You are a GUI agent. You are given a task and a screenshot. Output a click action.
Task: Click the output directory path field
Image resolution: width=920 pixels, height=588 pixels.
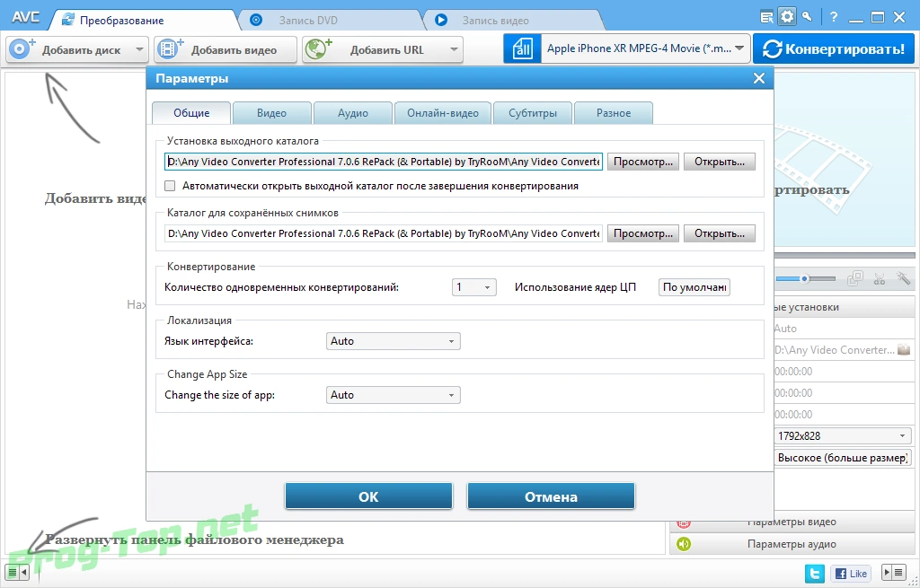click(384, 162)
